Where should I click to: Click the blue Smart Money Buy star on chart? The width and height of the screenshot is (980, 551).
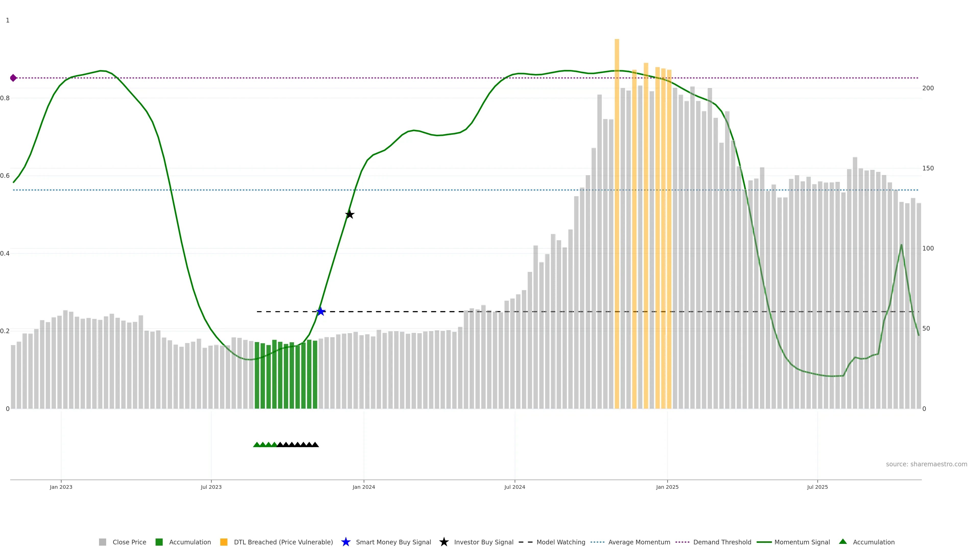[x=321, y=311]
